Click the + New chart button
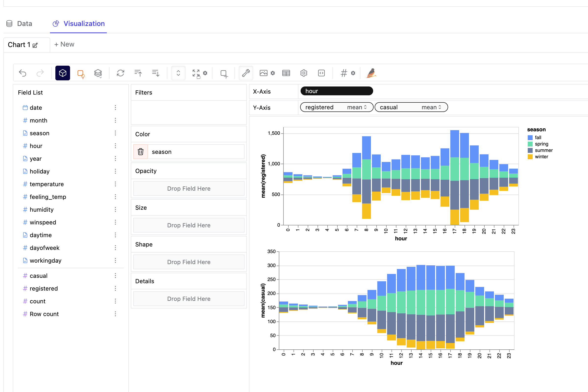Screen dimensions: 588x392 [x=64, y=45]
